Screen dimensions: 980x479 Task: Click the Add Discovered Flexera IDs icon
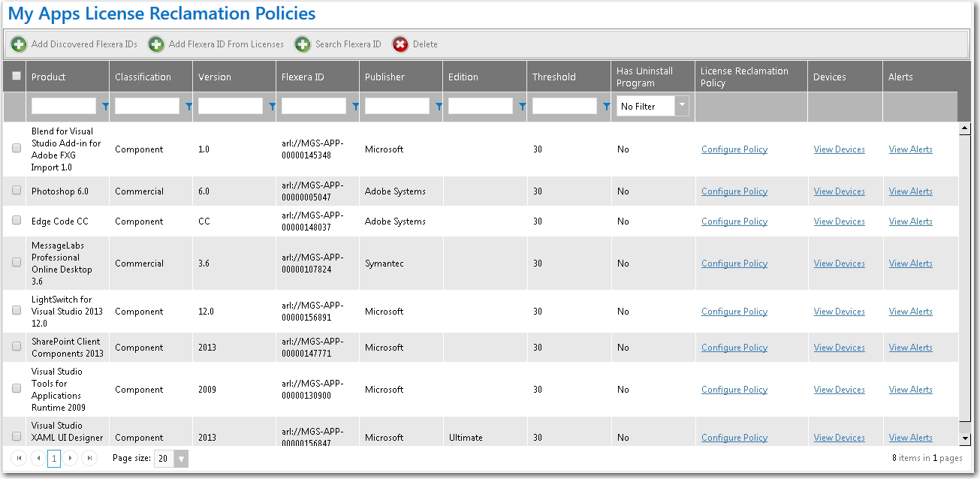pos(19,44)
